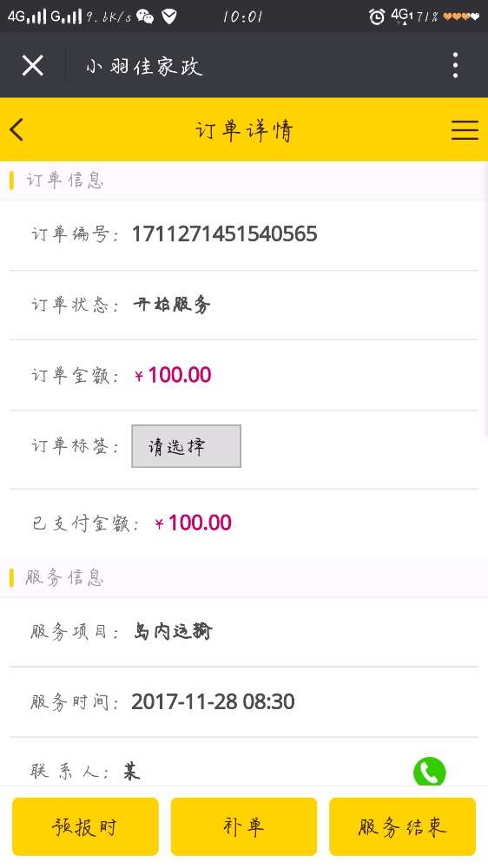The image size is (488, 868).
Task: Open the three-dot more options menu
Action: [455, 65]
